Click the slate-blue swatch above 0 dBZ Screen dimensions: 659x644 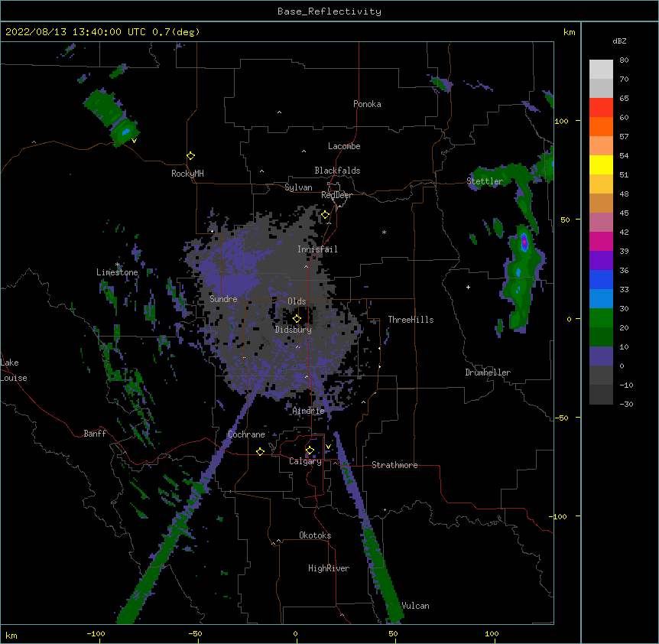pyautogui.click(x=601, y=356)
